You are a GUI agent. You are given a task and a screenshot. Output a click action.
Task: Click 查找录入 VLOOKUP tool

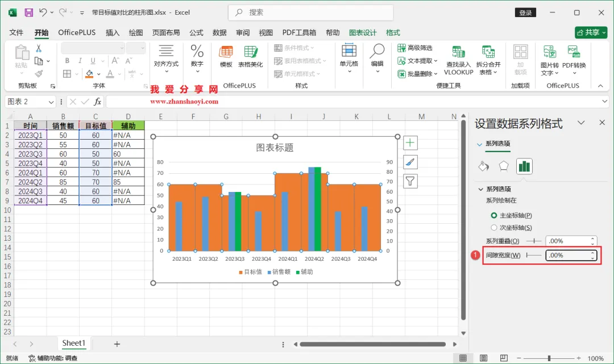pyautogui.click(x=459, y=60)
